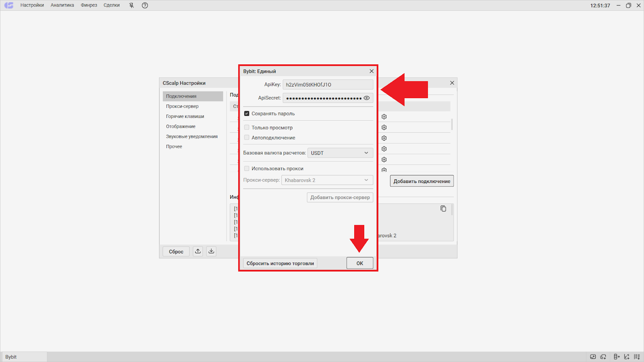The image size is (644, 362).
Task: Click the export settings upload icon
Action: point(198,251)
